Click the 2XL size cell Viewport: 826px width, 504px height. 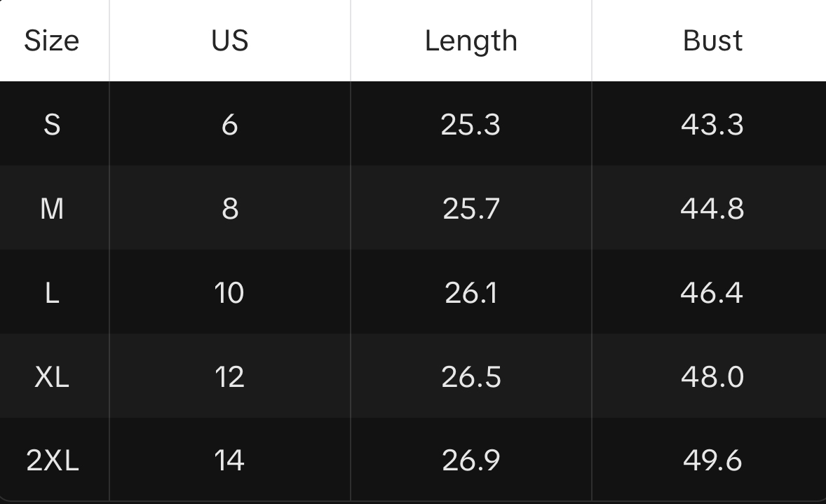tap(53, 461)
